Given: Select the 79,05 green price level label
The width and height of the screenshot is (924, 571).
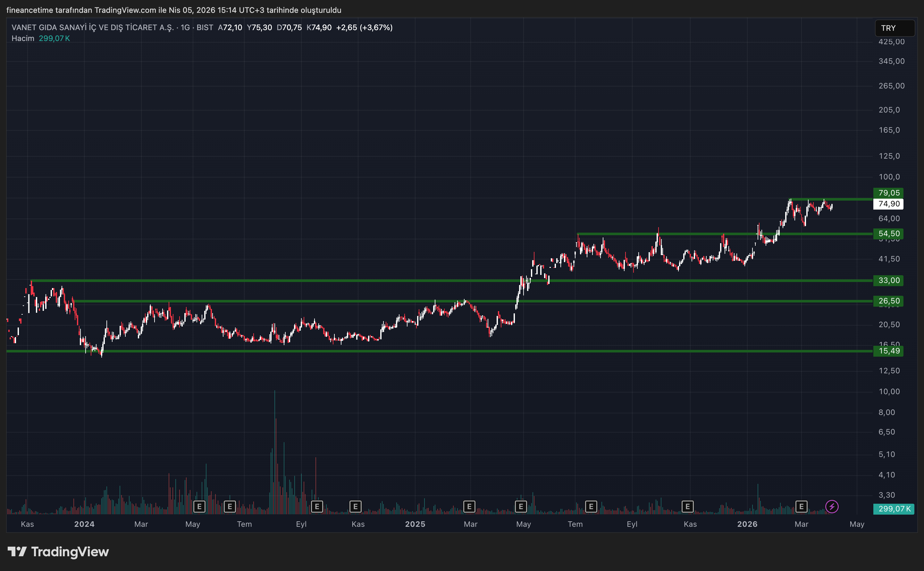Looking at the screenshot, I should pyautogui.click(x=888, y=193).
